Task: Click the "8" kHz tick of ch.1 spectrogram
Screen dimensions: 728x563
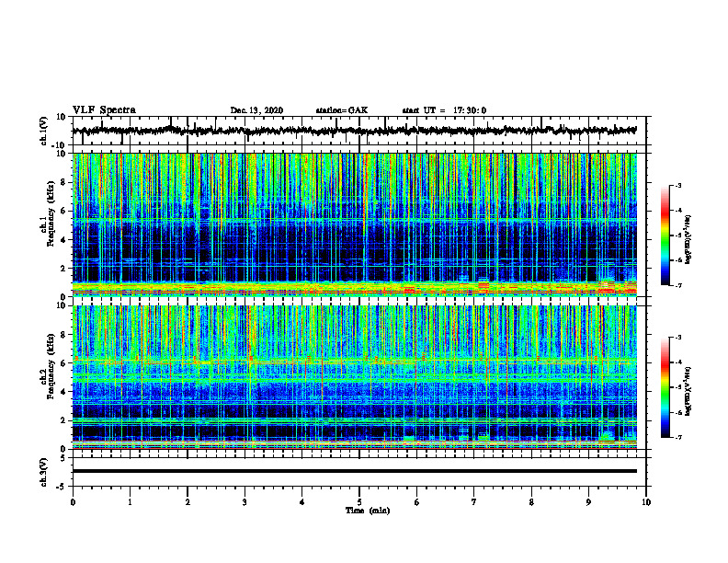Action: [x=64, y=182]
